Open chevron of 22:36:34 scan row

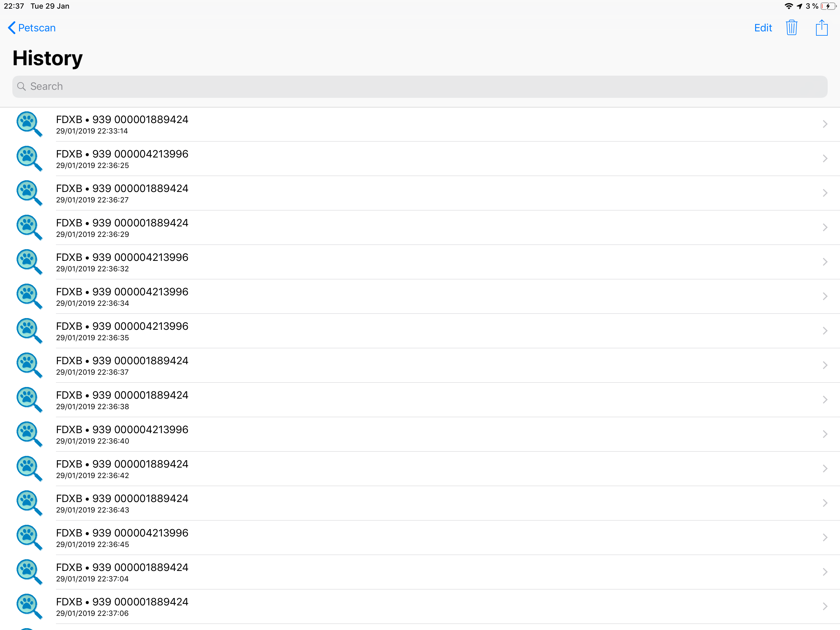(825, 296)
